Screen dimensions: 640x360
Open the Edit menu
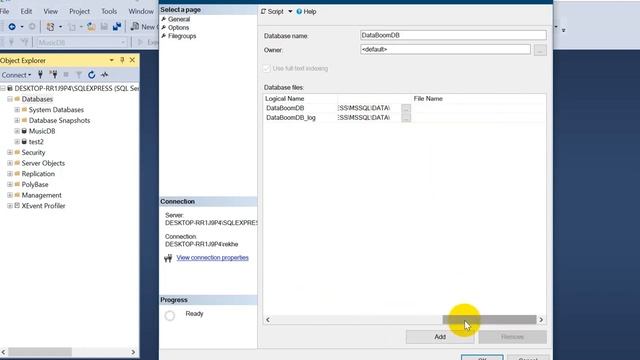point(26,11)
